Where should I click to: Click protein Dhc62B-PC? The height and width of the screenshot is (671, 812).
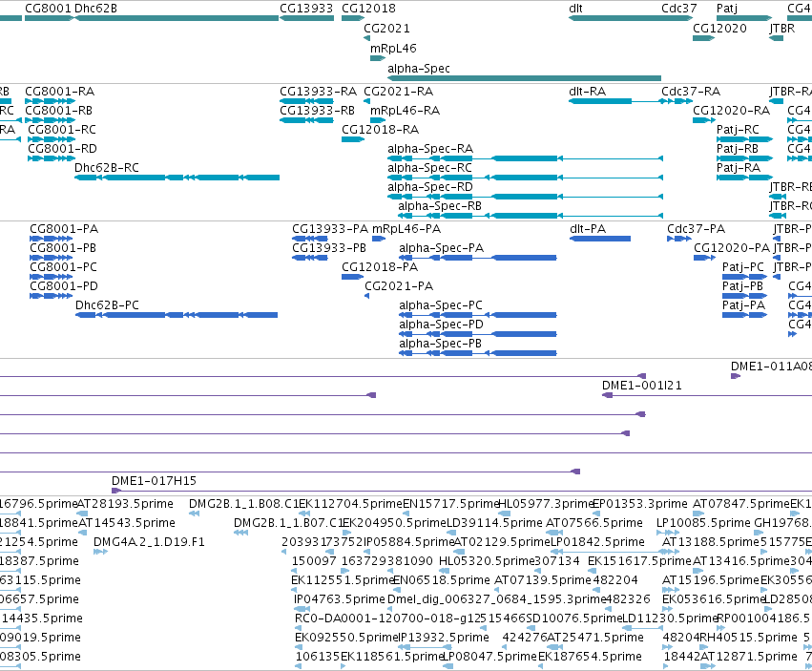click(x=177, y=315)
